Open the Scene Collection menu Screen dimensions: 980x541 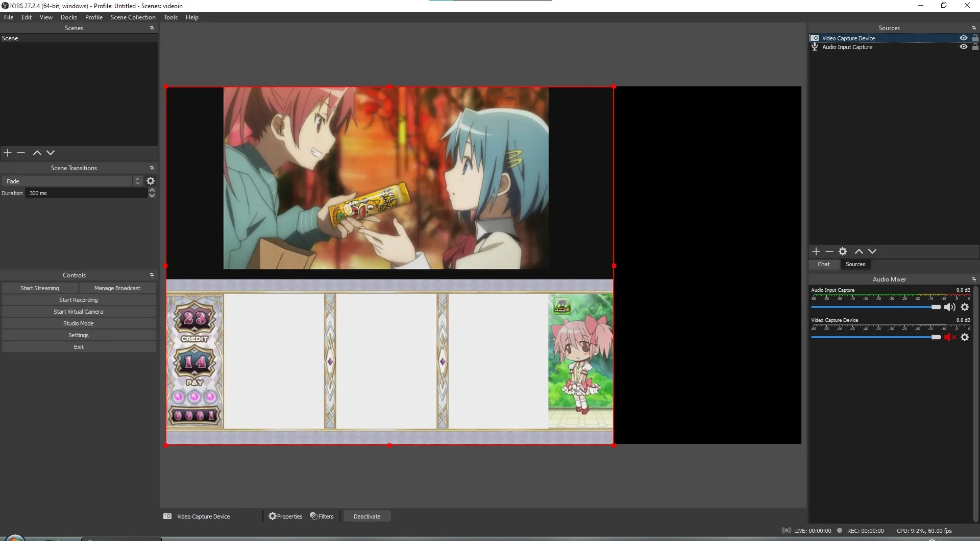[133, 17]
